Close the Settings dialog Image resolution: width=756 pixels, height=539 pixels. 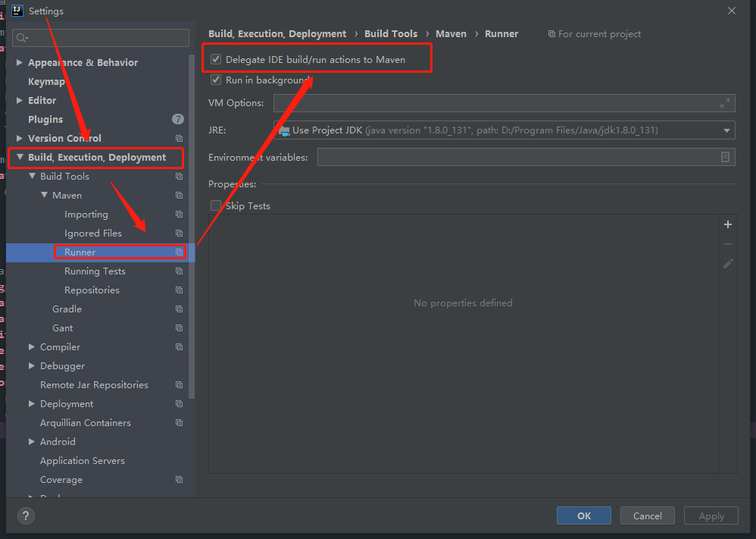pyautogui.click(x=732, y=11)
